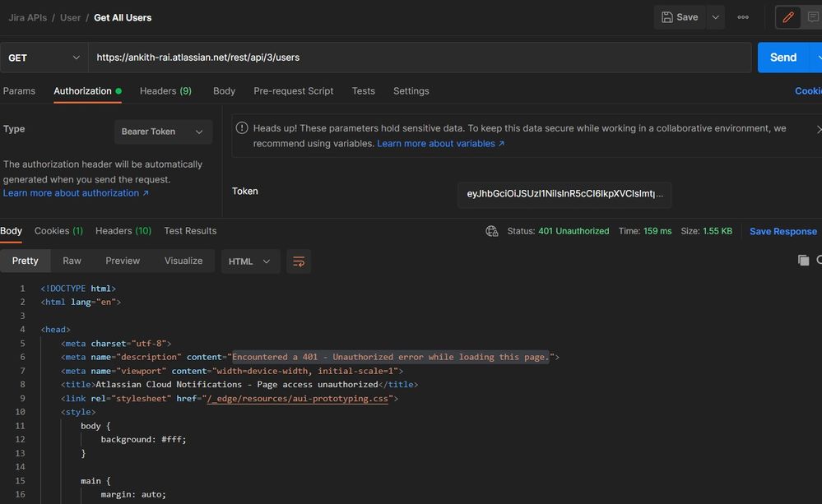822x504 pixels.
Task: Switch to Raw response view
Action: tap(72, 261)
